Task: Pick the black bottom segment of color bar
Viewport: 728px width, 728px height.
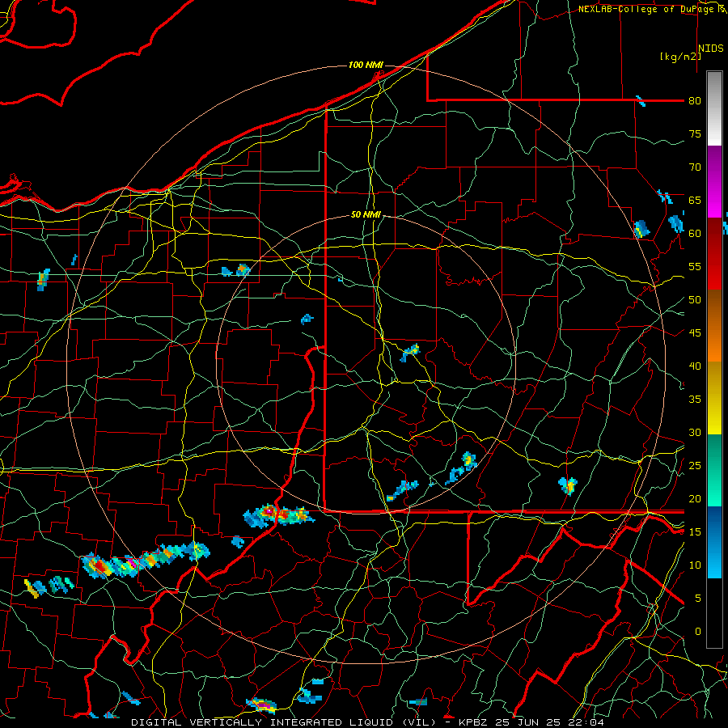Action: click(714, 613)
